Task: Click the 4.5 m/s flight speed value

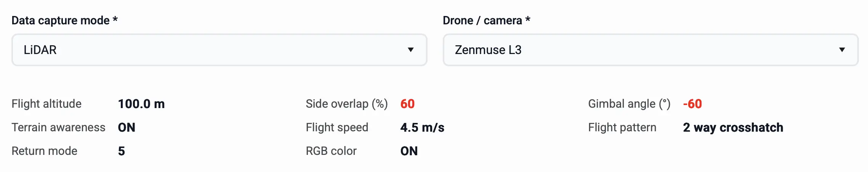Action: pyautogui.click(x=422, y=127)
